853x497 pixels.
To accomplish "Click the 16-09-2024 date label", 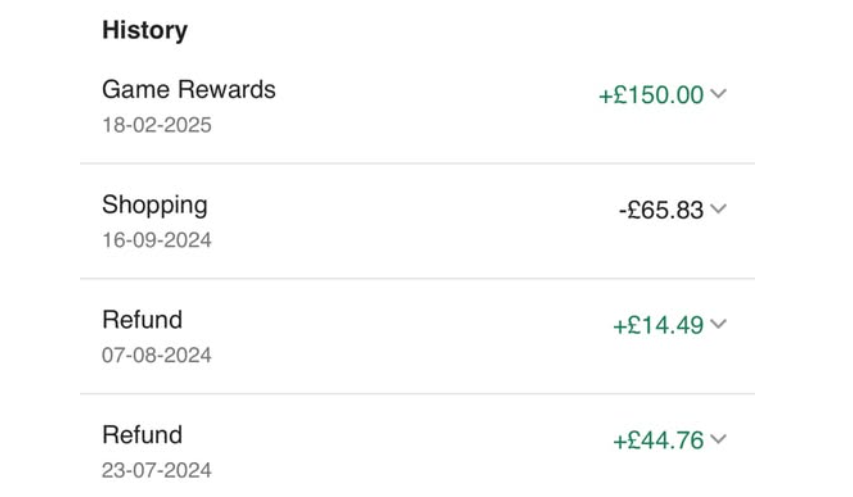I will [x=156, y=241].
